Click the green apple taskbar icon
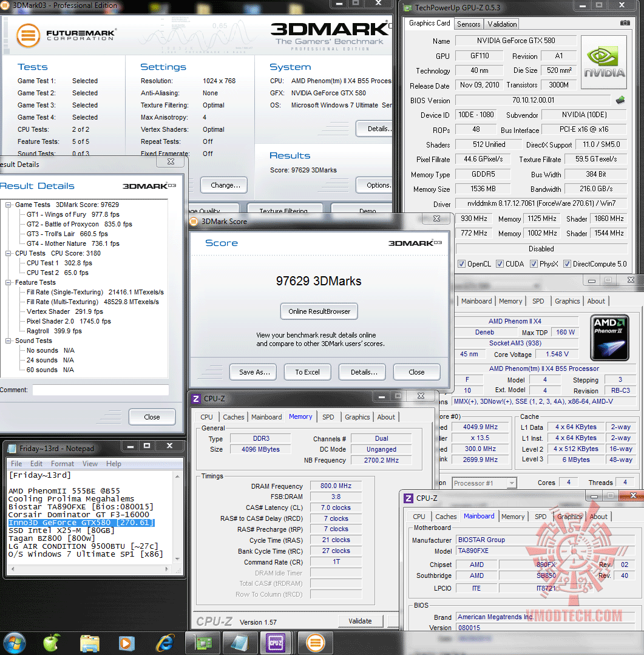This screenshot has height=655, width=644. 52,643
